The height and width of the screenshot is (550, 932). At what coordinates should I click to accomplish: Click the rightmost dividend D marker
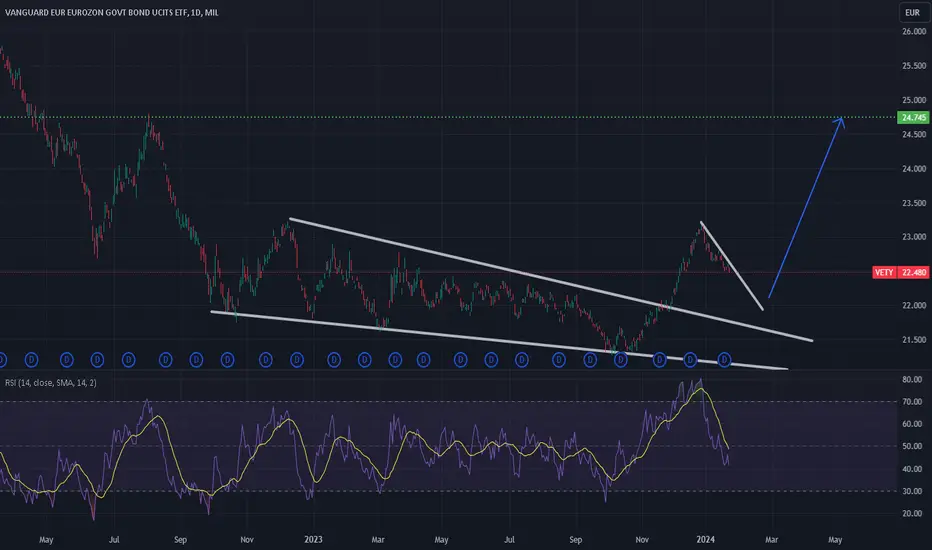[x=724, y=360]
